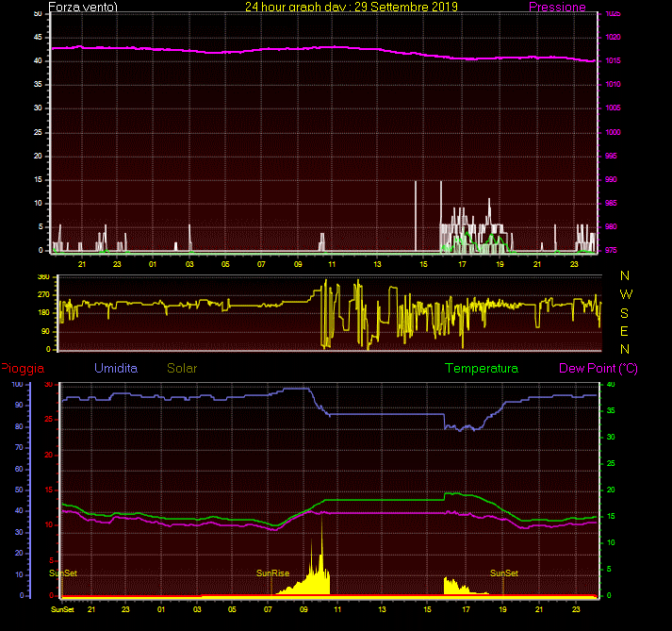
Task: Click the red 'Pioggia' legend label
Action: pos(23,369)
